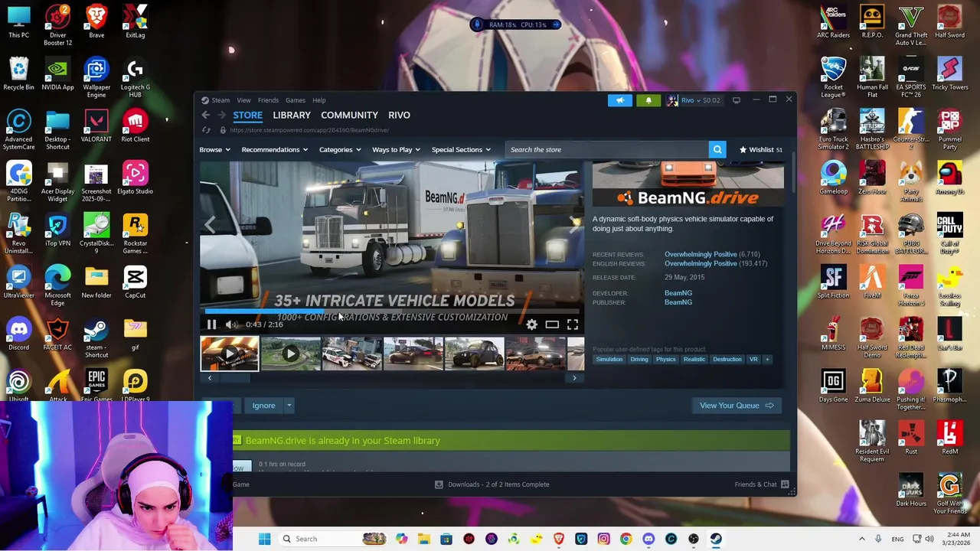Switch to the LIBRARY tab
The image size is (980, 551).
click(x=292, y=115)
